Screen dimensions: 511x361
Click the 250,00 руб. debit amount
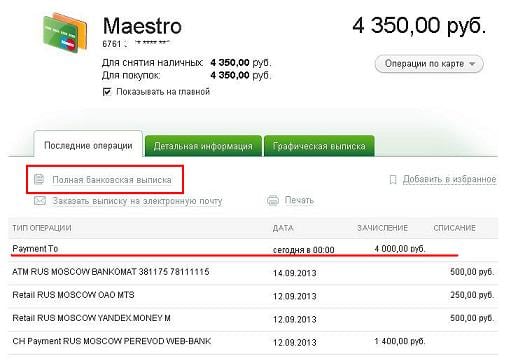coord(472,295)
